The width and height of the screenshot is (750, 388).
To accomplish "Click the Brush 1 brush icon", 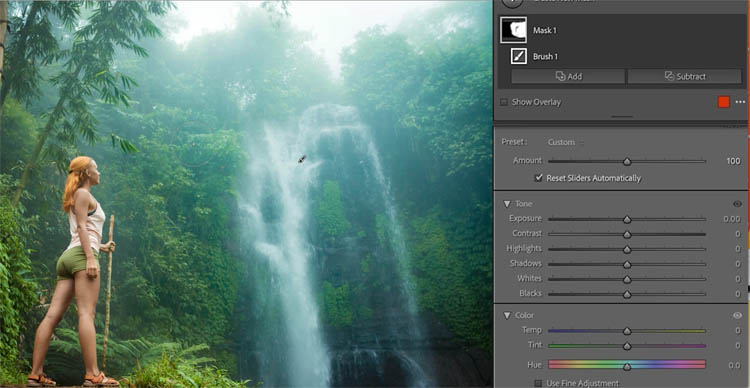I will [x=518, y=56].
